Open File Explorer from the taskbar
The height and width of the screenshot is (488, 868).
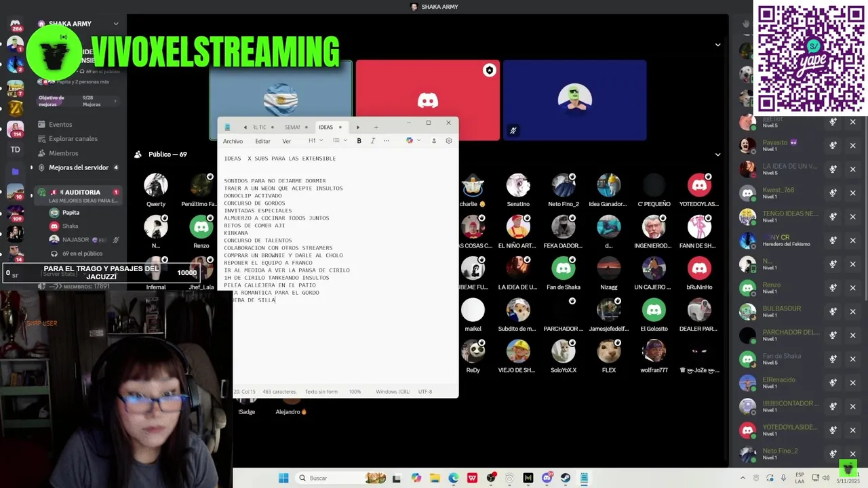tap(435, 478)
